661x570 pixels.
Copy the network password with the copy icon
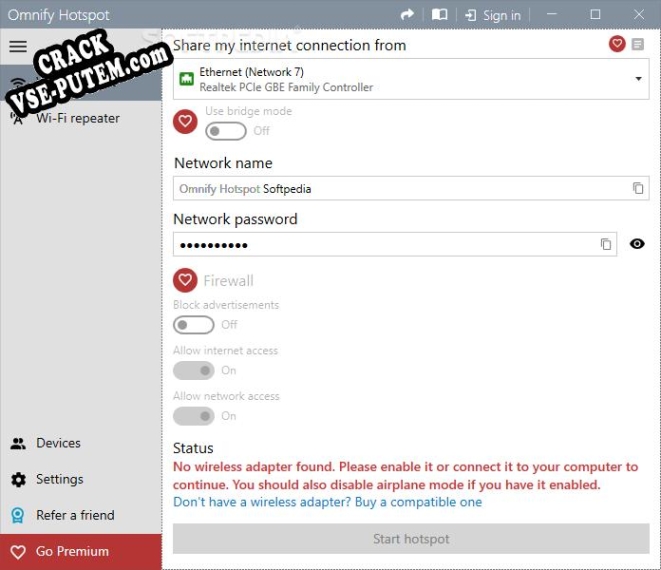(x=606, y=244)
